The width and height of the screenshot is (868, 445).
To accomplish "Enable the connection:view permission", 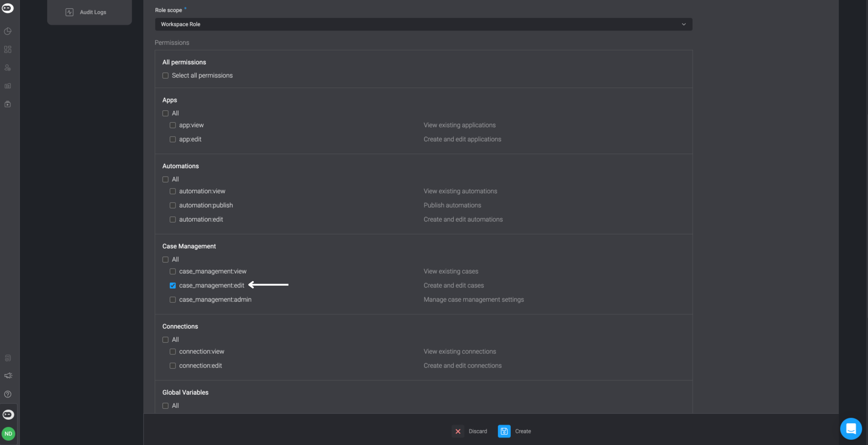I will click(173, 351).
